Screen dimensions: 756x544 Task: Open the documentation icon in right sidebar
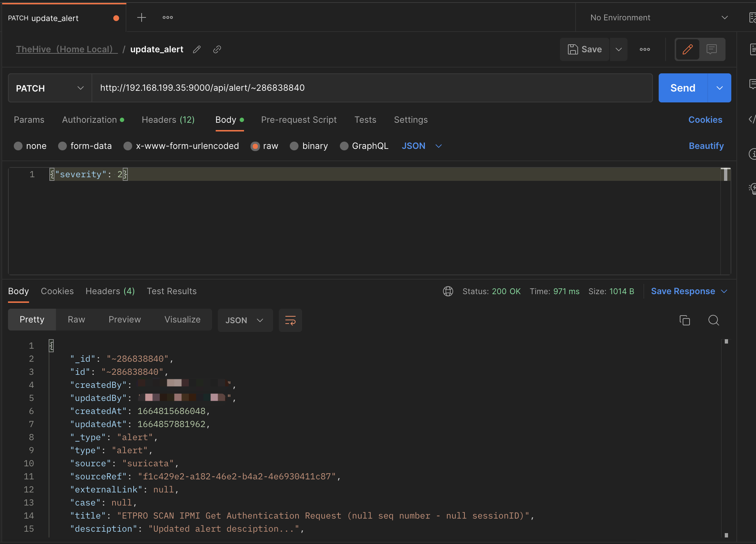pyautogui.click(x=753, y=49)
